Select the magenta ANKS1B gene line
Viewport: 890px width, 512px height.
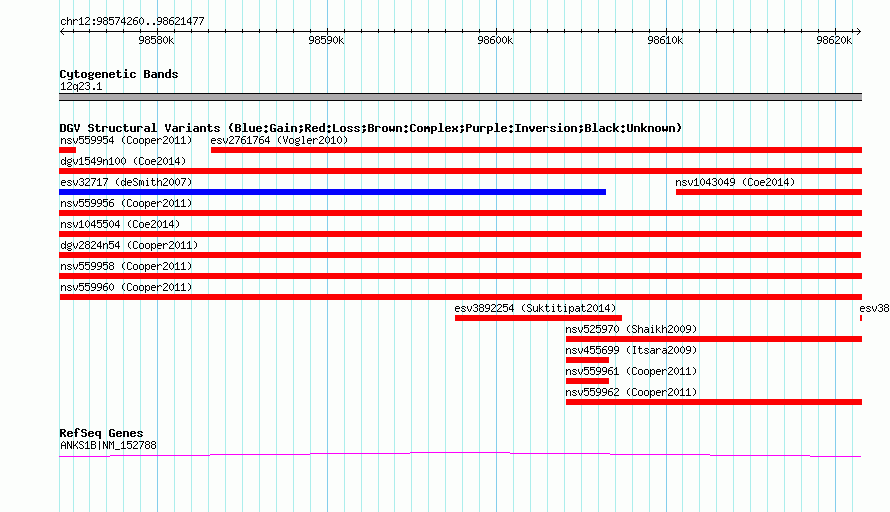click(x=460, y=454)
